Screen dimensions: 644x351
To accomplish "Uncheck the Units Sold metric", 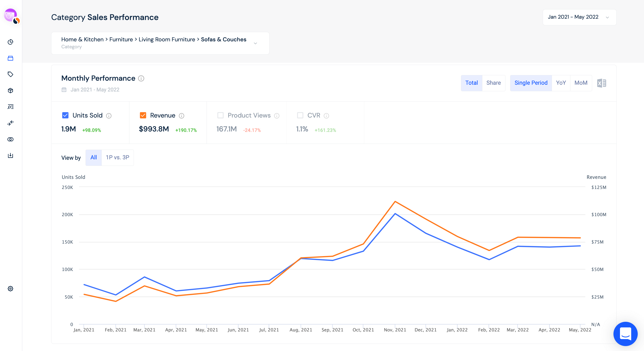I will 65,115.
